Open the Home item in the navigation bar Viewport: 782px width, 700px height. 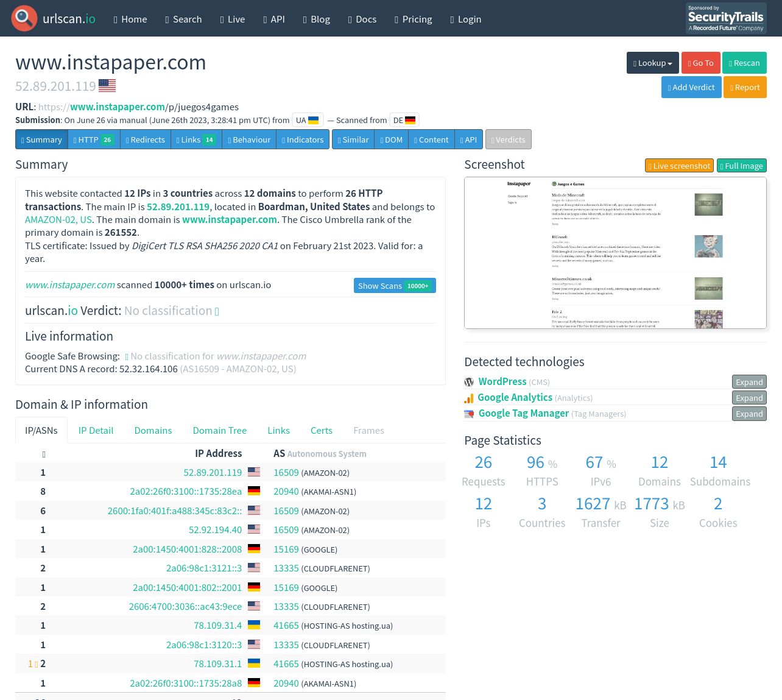coord(130,19)
